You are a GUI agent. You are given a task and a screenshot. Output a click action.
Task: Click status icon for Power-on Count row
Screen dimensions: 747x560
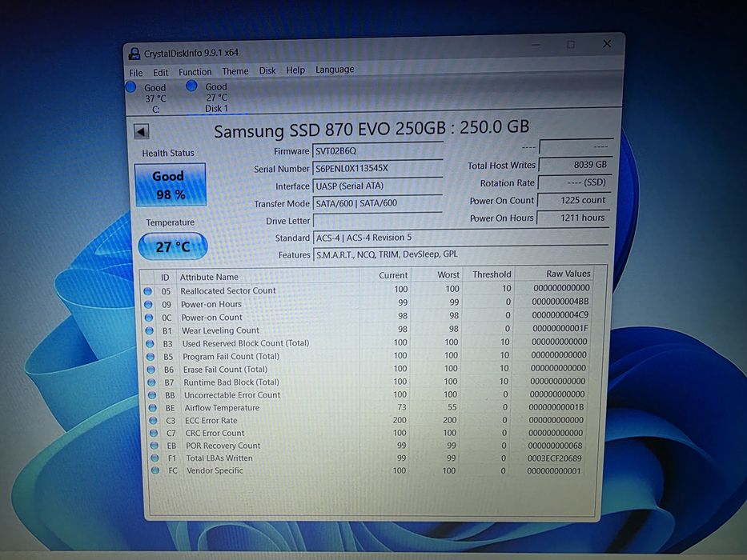(149, 318)
